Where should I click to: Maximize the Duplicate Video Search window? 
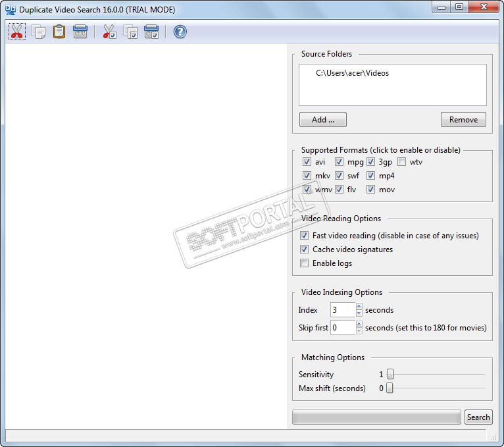pyautogui.click(x=459, y=7)
